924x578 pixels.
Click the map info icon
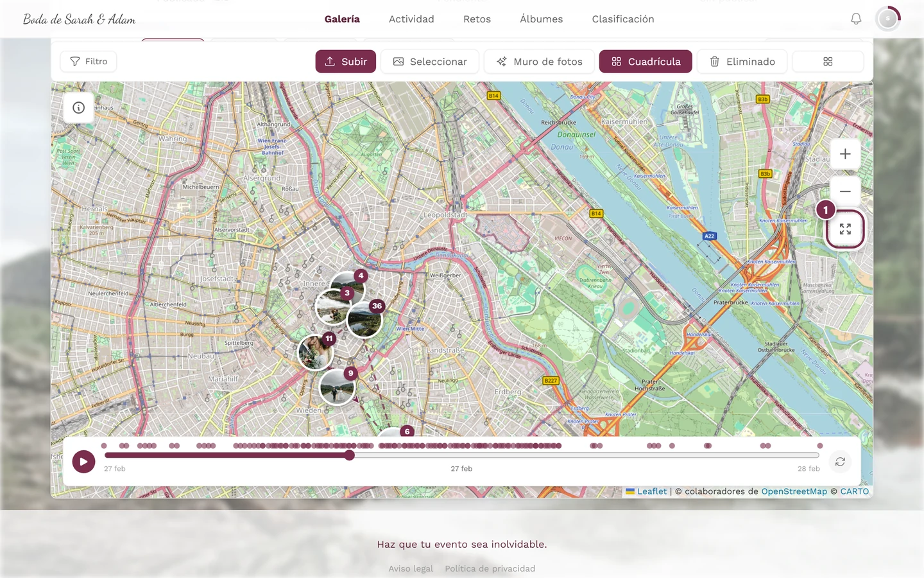pos(79,108)
